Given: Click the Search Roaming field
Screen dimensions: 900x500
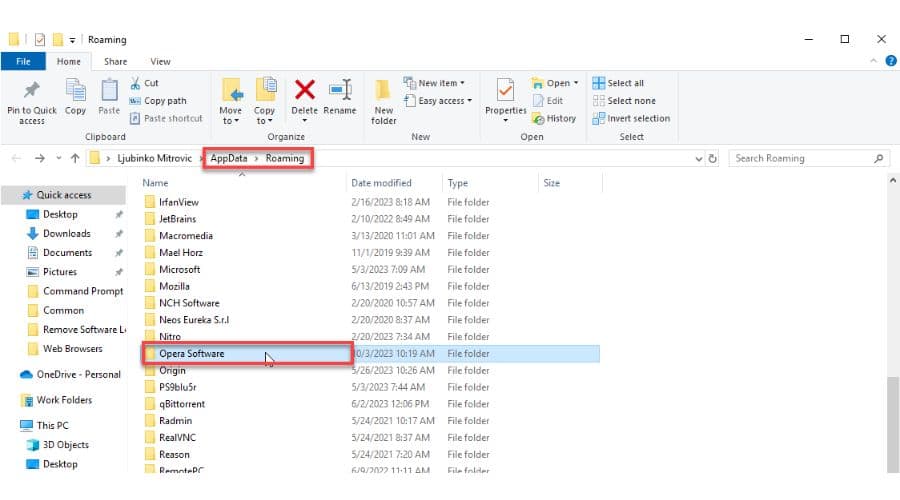Looking at the screenshot, I should 809,158.
